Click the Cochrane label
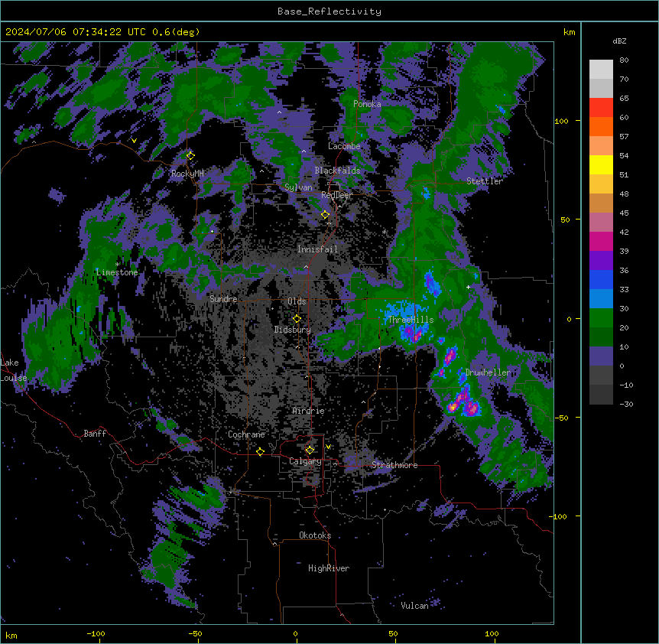659x644 pixels. pyautogui.click(x=246, y=434)
